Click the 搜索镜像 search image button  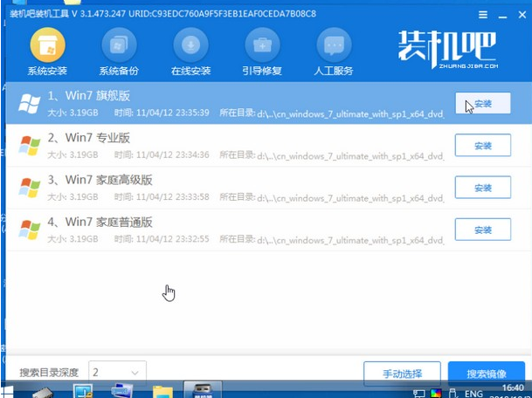point(487,374)
